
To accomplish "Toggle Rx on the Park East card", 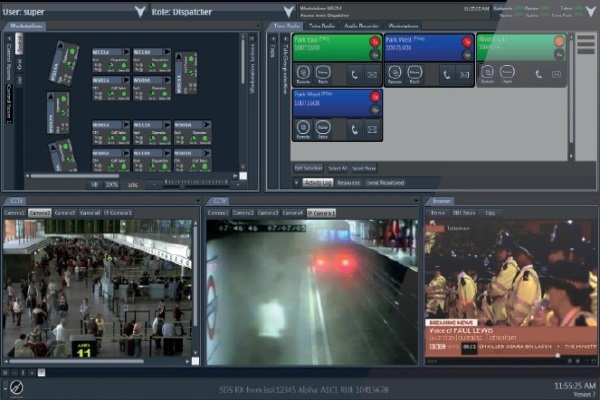I will click(375, 55).
